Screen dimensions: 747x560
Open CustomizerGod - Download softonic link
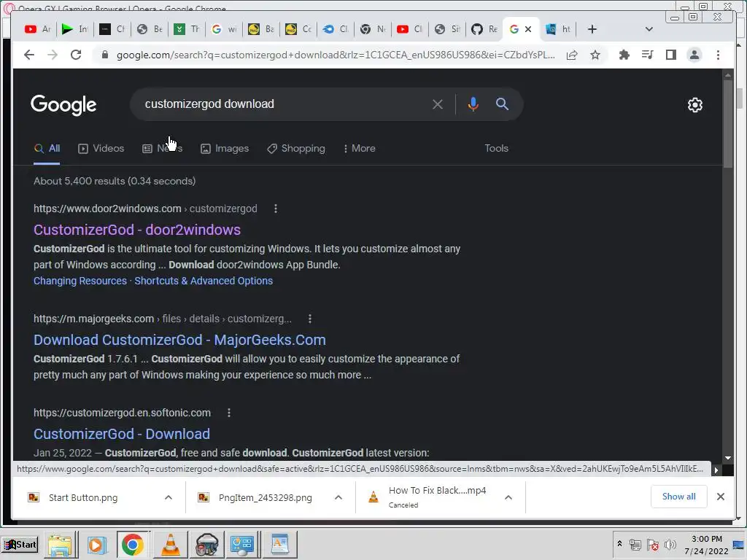[x=122, y=435]
